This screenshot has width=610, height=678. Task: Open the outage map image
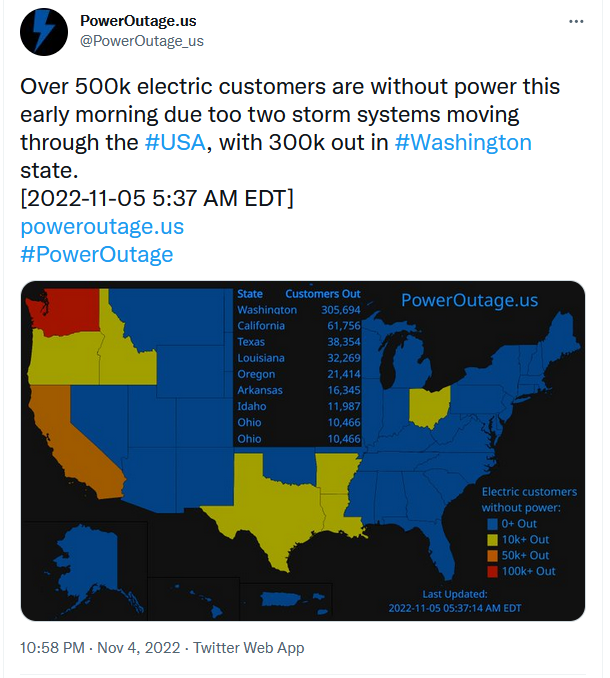pos(302,450)
